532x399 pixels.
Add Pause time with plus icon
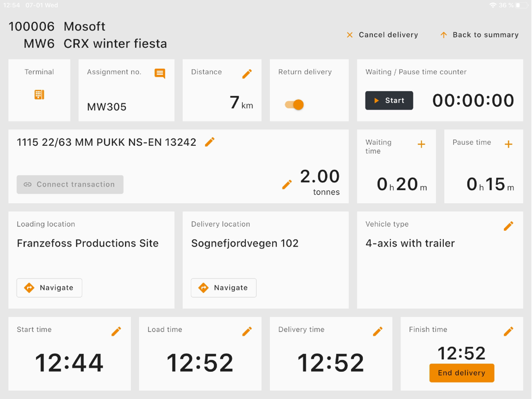tap(508, 144)
